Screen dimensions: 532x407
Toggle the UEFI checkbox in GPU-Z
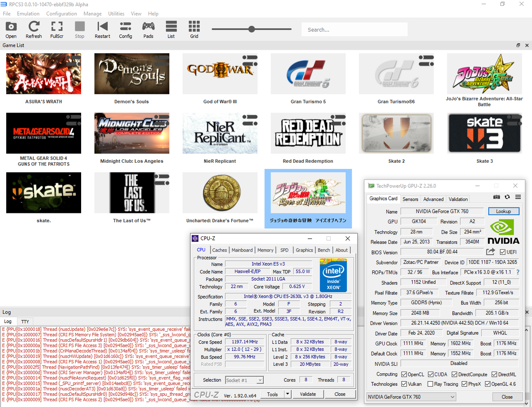tap(502, 252)
